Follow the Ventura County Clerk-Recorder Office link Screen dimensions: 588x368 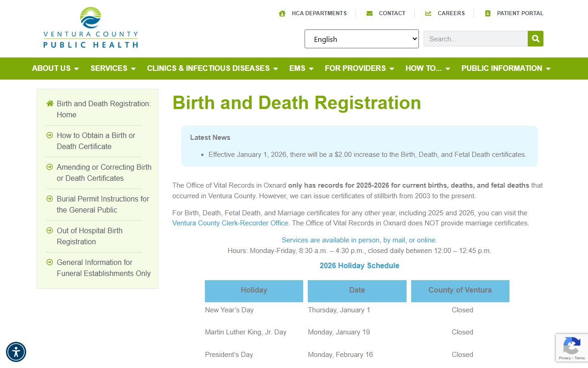pyautogui.click(x=231, y=223)
